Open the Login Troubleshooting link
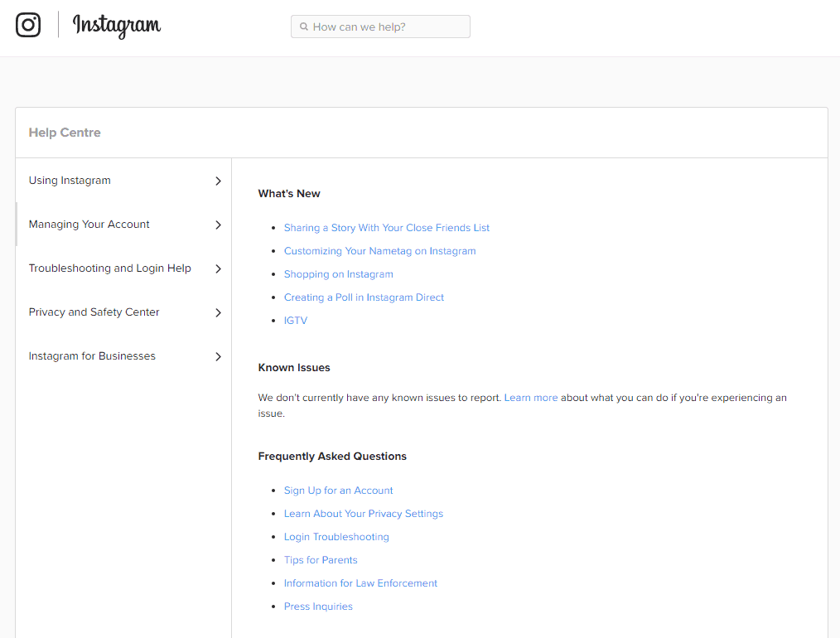Screen dimensions: 840x638 pyautogui.click(x=336, y=537)
